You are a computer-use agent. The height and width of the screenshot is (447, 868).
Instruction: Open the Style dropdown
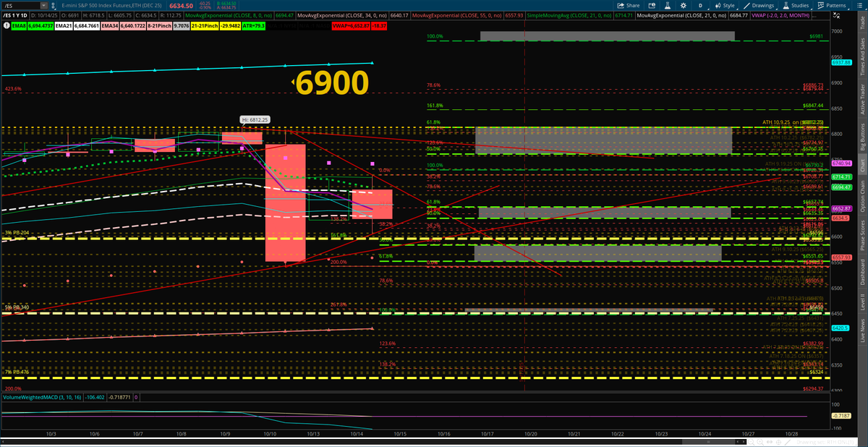(x=725, y=5)
